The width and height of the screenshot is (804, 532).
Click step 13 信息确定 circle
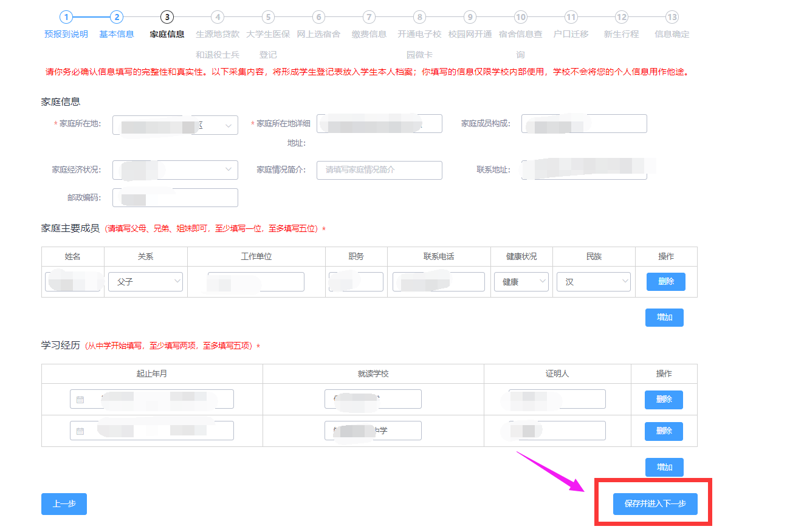tap(672, 17)
